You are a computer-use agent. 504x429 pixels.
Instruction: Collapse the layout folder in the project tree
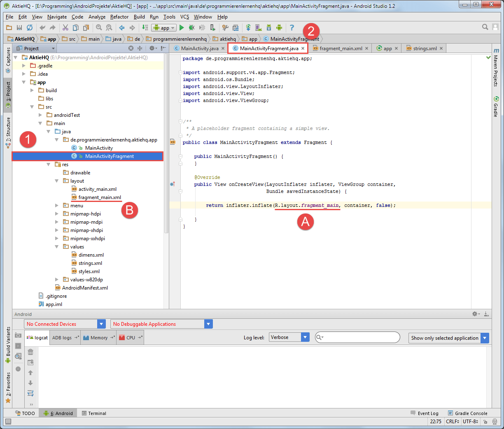point(56,181)
